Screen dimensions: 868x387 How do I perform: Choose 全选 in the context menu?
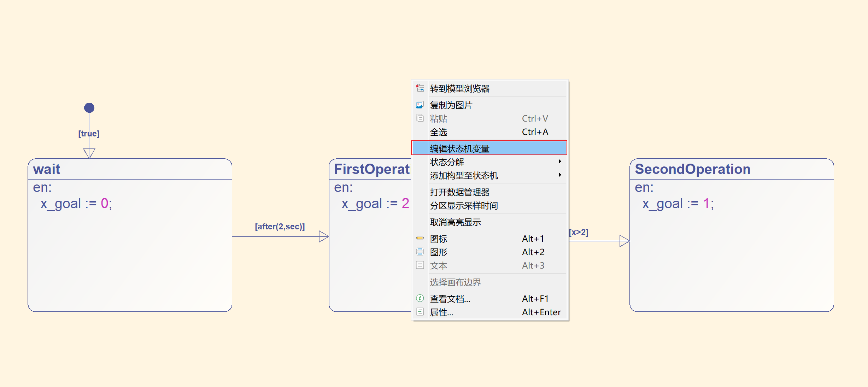(x=490, y=132)
